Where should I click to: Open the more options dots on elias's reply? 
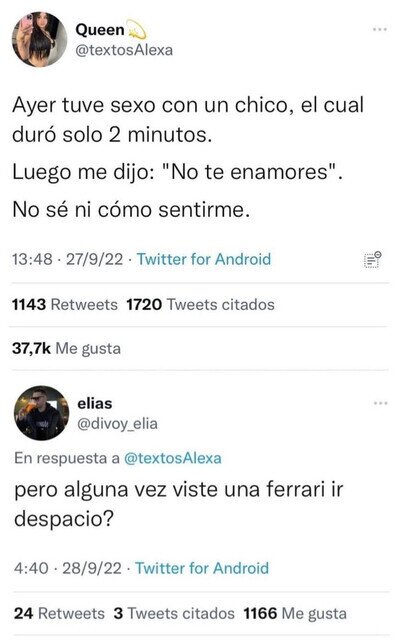click(380, 403)
